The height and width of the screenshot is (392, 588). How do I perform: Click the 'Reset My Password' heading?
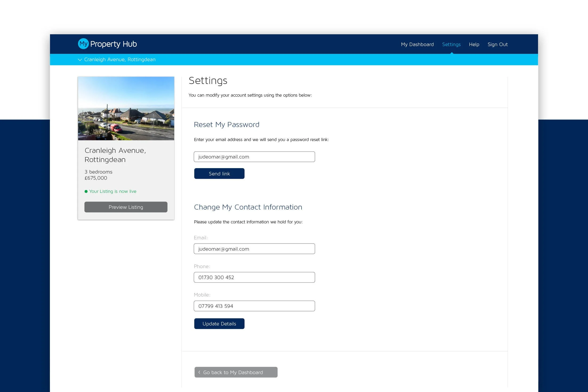coord(226,124)
